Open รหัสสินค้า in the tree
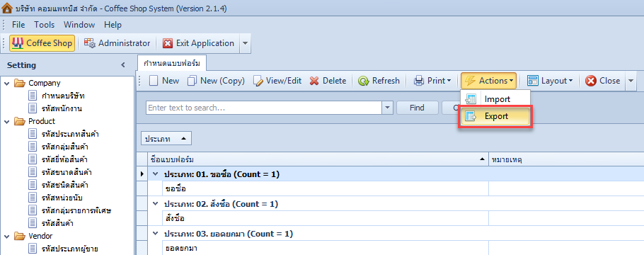644x255 pixels. (57, 223)
